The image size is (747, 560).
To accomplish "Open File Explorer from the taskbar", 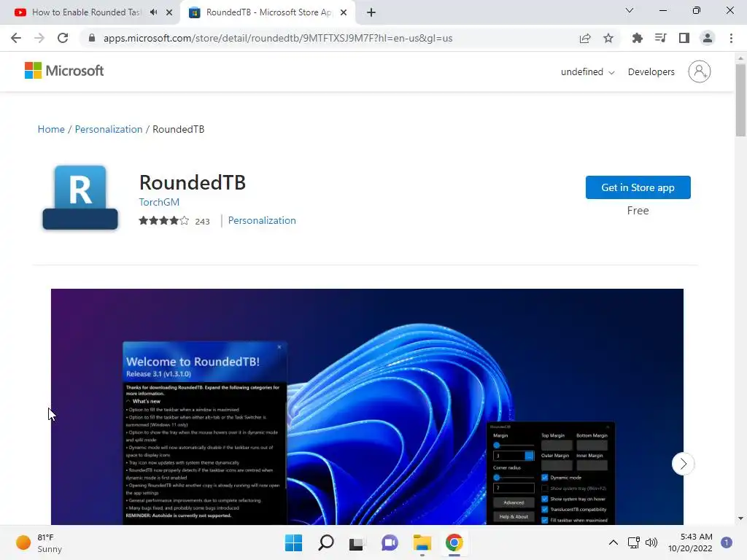I will 422,542.
